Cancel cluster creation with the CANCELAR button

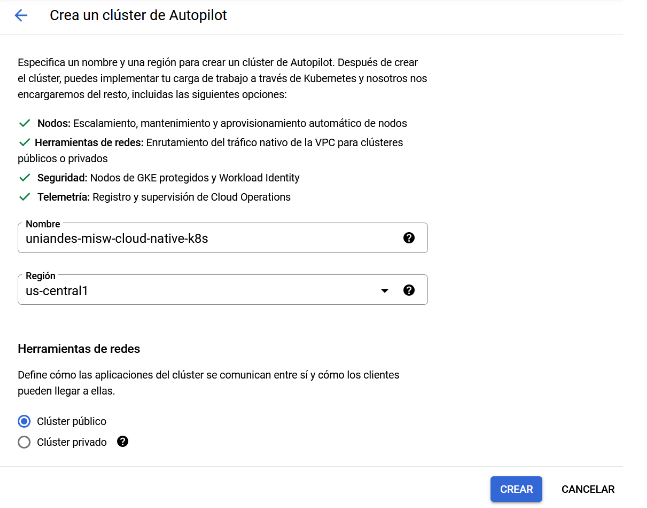[588, 489]
